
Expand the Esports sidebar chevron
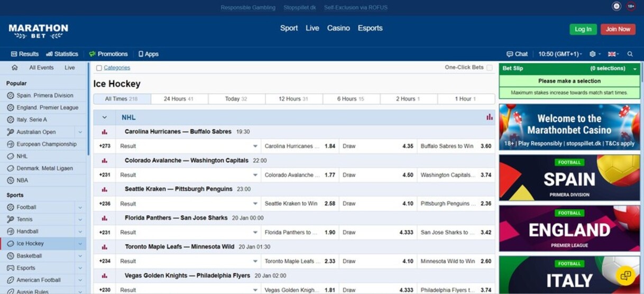[x=80, y=268]
